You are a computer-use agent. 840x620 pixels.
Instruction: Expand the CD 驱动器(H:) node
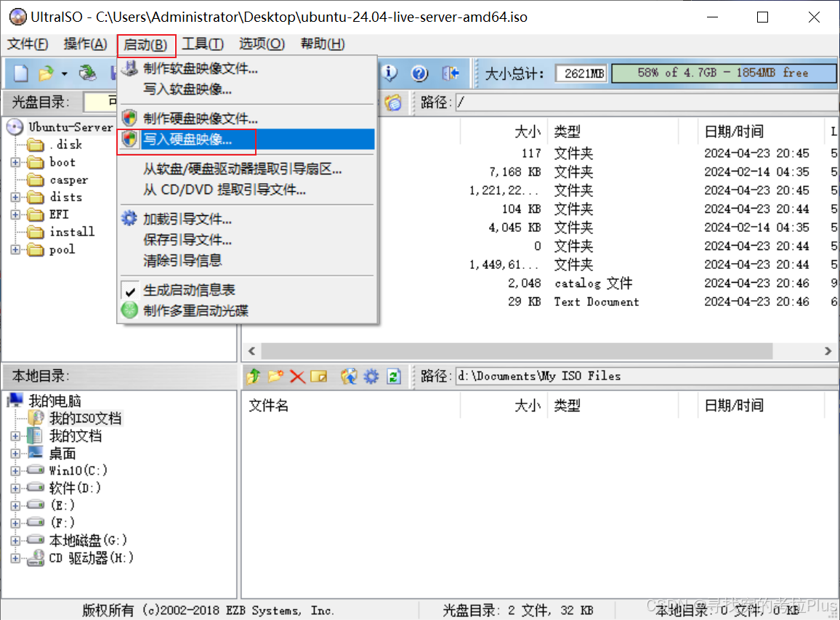click(x=15, y=558)
